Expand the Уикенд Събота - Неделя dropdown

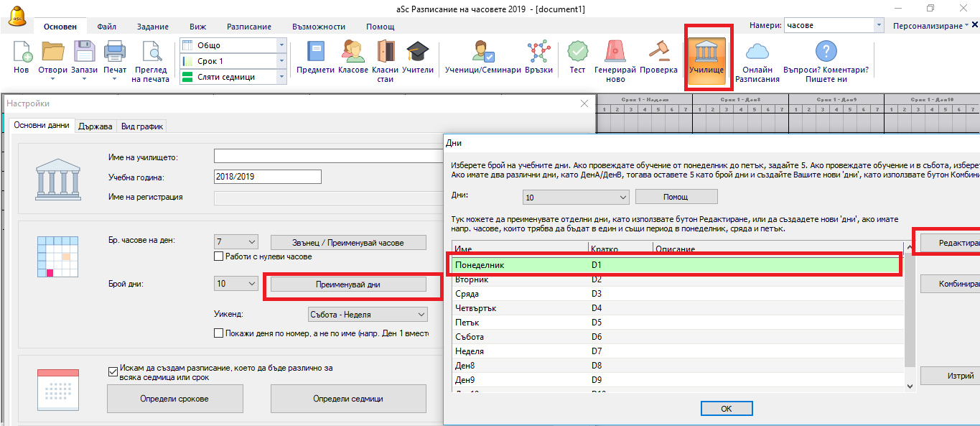tap(420, 314)
